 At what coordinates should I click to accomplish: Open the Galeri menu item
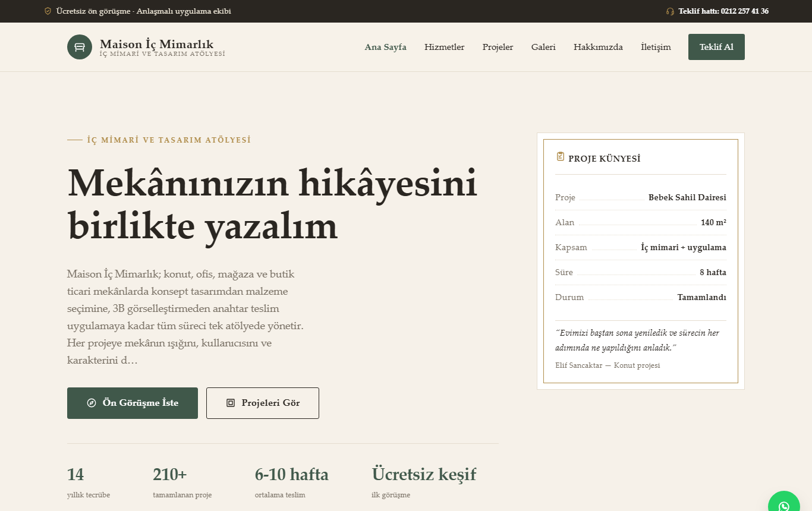coord(543,47)
